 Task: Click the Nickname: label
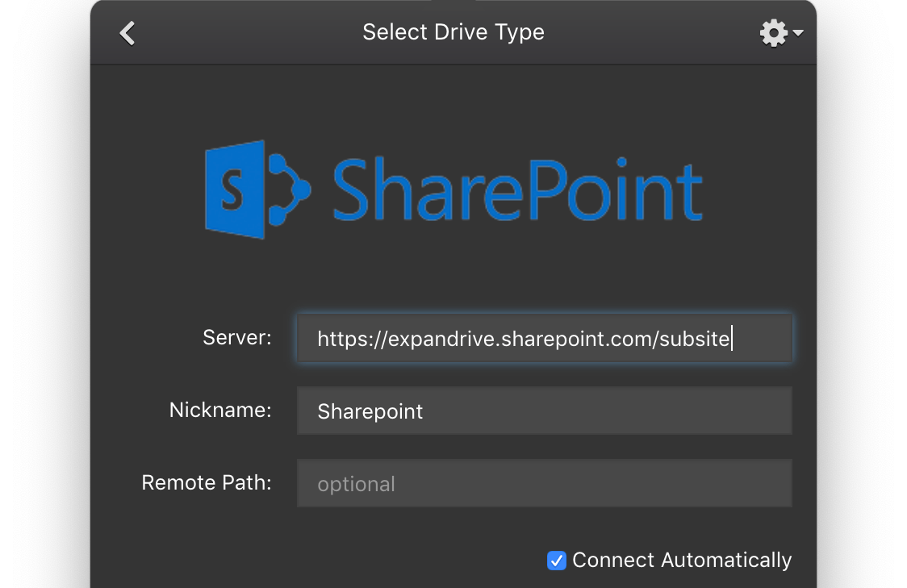click(x=220, y=410)
